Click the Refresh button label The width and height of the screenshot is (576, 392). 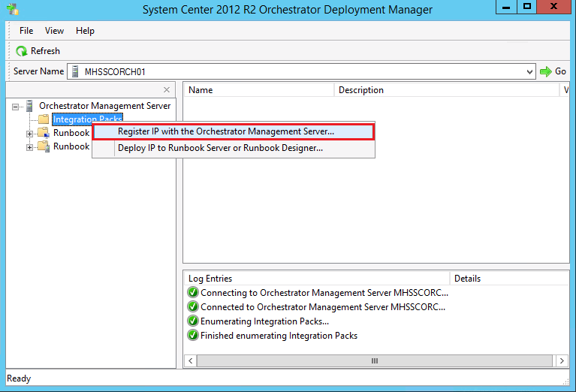point(45,51)
